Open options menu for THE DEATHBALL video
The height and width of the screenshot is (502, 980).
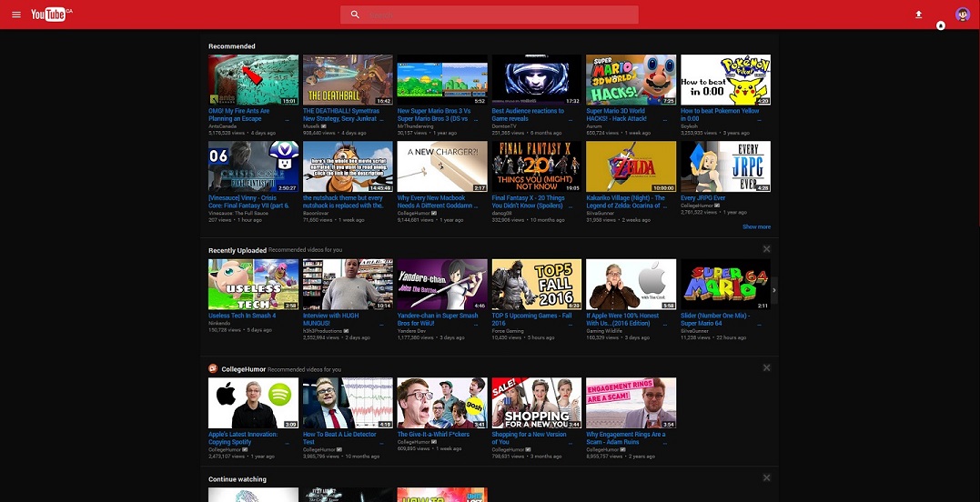[381, 118]
